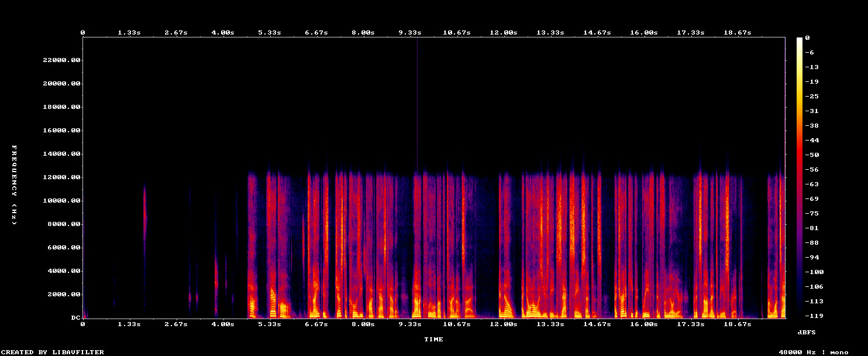
Task: Click the -100 dBFS legend value
Action: click(x=814, y=272)
